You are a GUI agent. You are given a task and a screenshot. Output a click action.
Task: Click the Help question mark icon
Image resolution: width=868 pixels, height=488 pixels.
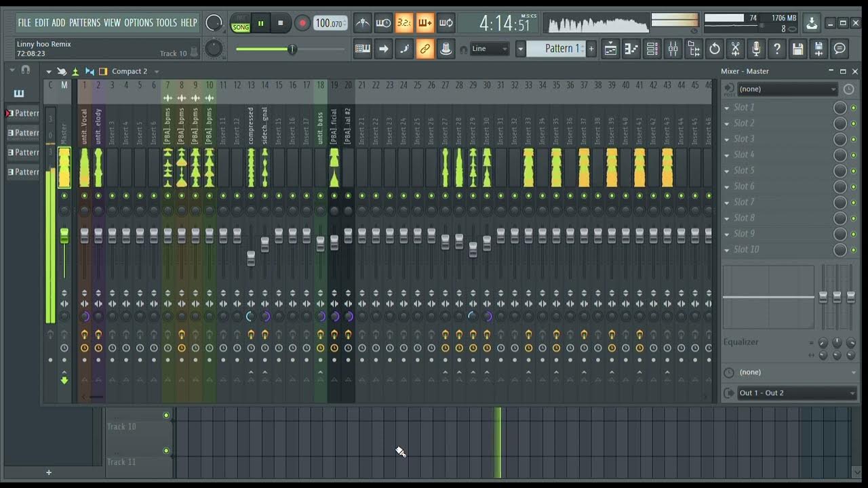(776, 49)
